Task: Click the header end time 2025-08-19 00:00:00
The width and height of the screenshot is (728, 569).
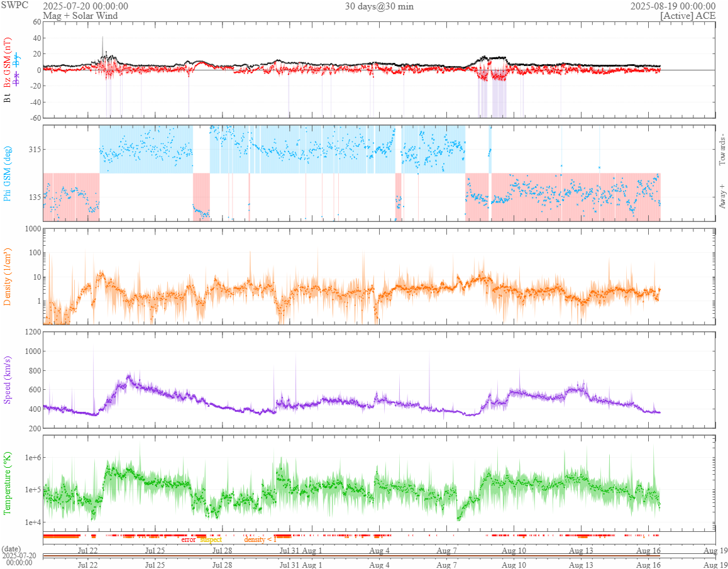Action: point(673,6)
